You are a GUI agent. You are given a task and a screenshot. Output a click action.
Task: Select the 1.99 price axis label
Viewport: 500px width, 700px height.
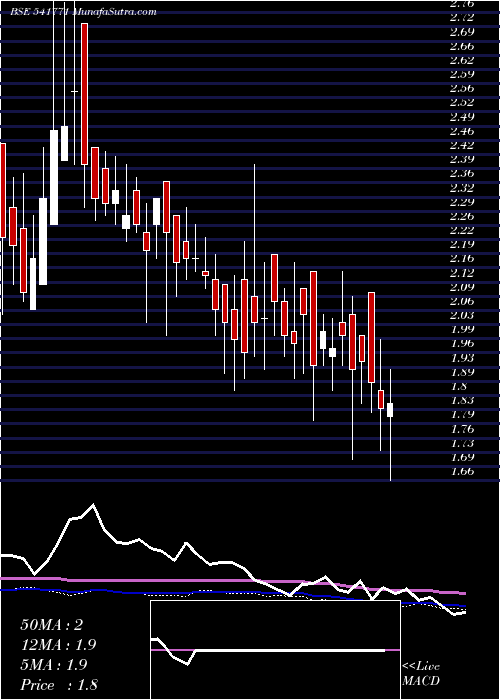[x=461, y=330]
